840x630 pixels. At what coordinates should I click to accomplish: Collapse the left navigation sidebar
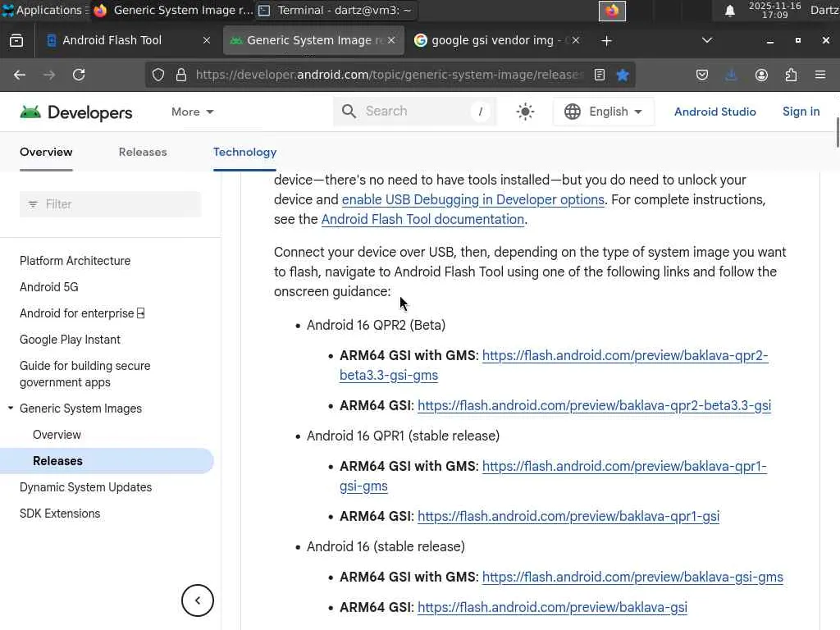(198, 600)
